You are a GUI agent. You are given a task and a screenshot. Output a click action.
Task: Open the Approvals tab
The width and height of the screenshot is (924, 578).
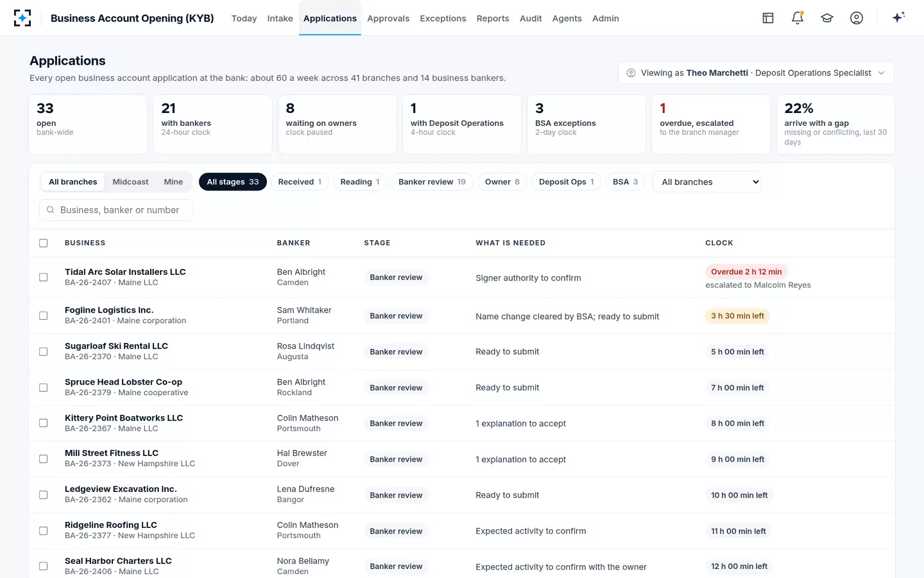coord(388,18)
